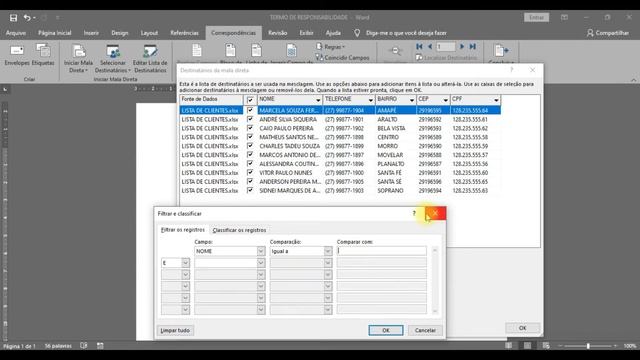Save document using the floppy disk icon
Viewport: 640px width, 360px height.
coord(13,18)
